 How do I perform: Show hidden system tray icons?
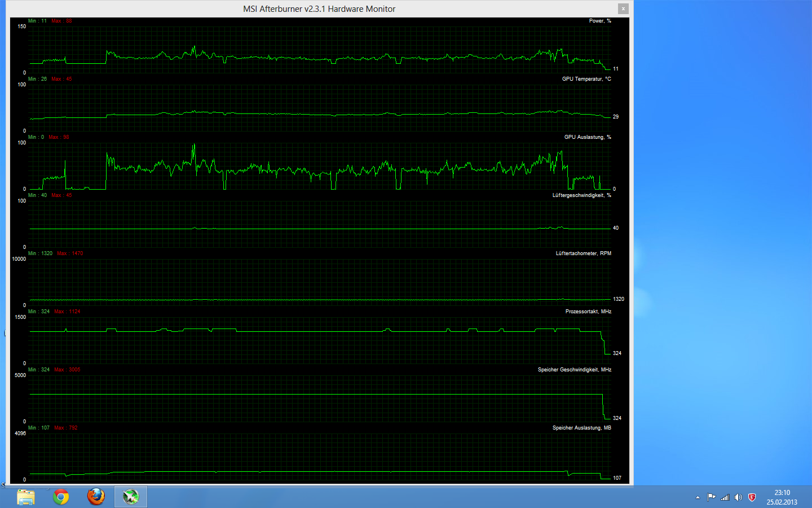click(698, 498)
